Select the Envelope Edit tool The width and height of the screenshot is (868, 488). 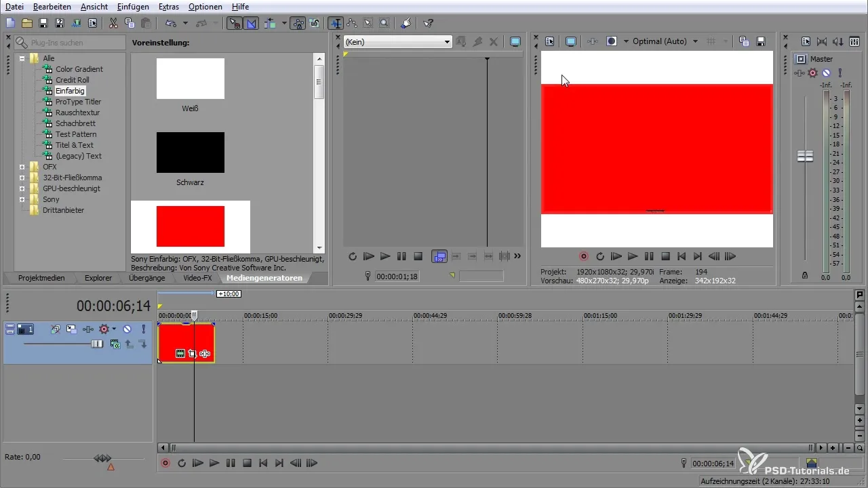[352, 23]
